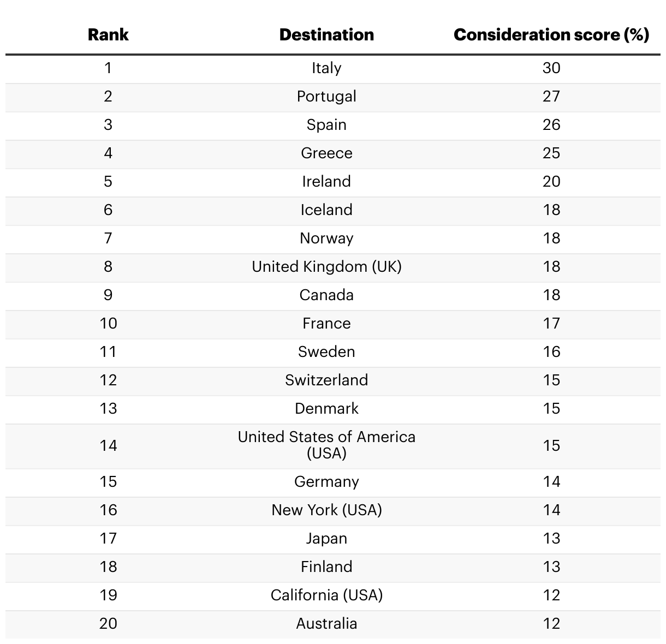
Task: Click Spain in the Destination column
Action: [326, 125]
